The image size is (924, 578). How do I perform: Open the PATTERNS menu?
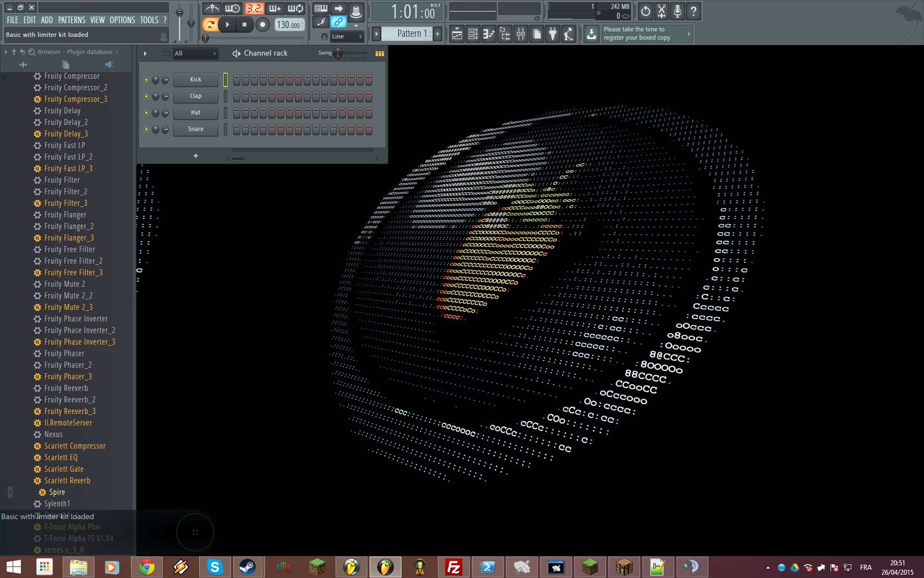71,20
